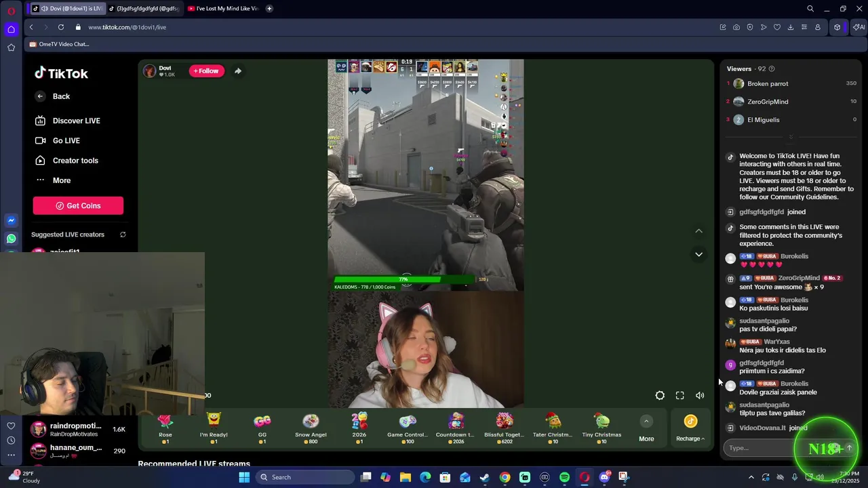Open a new browser tab
This screenshot has height=488, width=868.
(x=269, y=9)
